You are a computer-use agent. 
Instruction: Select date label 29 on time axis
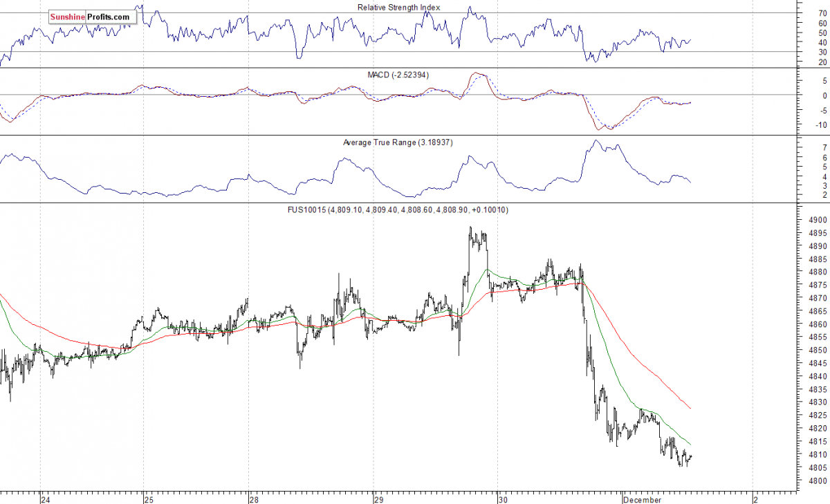(x=378, y=498)
